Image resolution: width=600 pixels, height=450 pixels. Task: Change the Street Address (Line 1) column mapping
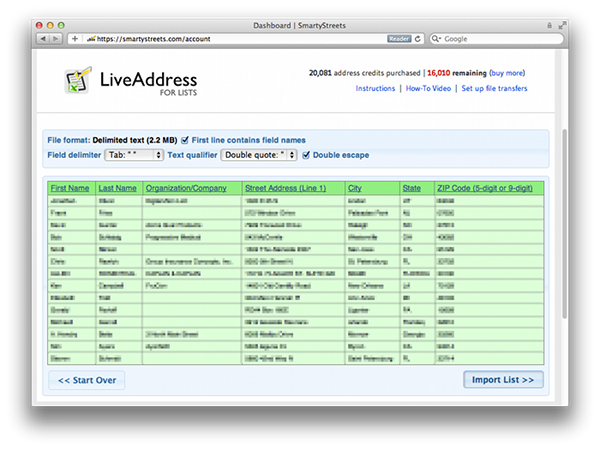click(285, 188)
